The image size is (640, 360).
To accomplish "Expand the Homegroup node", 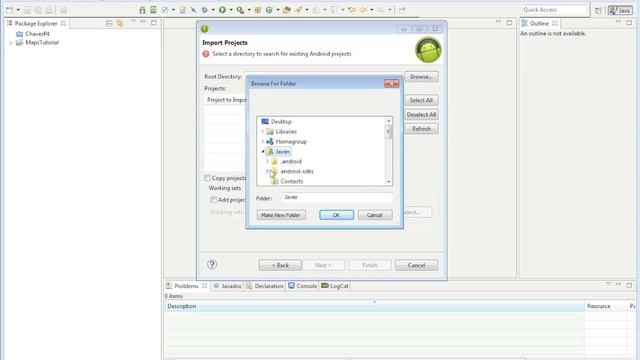I will pyautogui.click(x=262, y=142).
